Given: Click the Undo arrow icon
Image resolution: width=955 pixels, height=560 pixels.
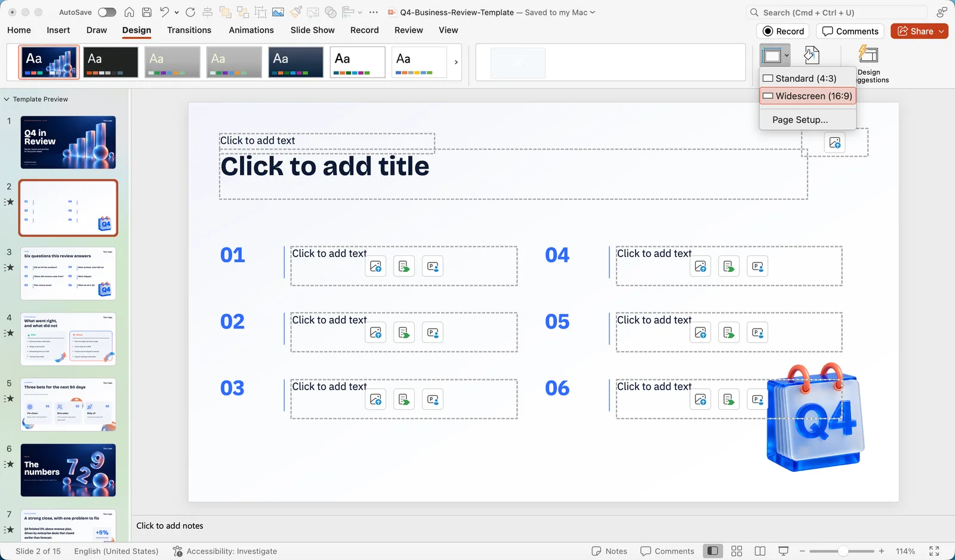Looking at the screenshot, I should point(164,12).
